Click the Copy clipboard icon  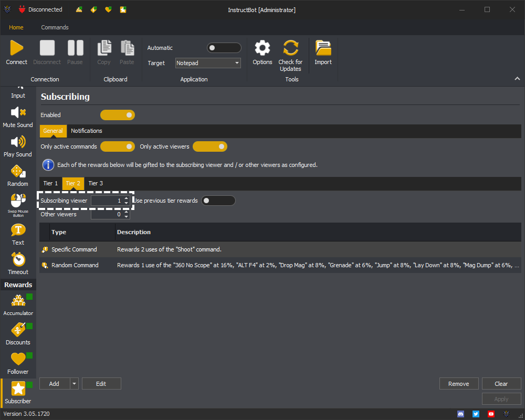tap(104, 48)
